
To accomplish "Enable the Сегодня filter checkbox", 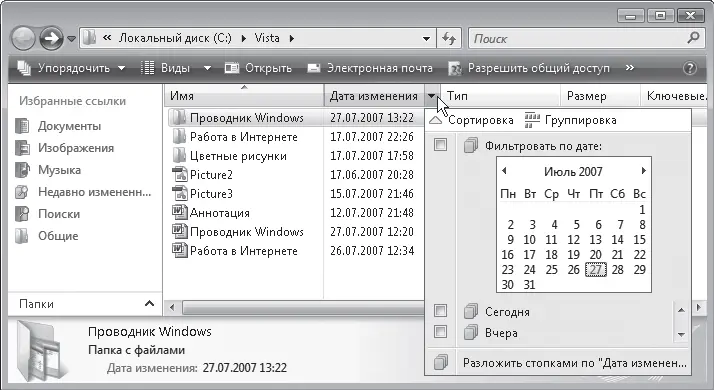I will (440, 311).
